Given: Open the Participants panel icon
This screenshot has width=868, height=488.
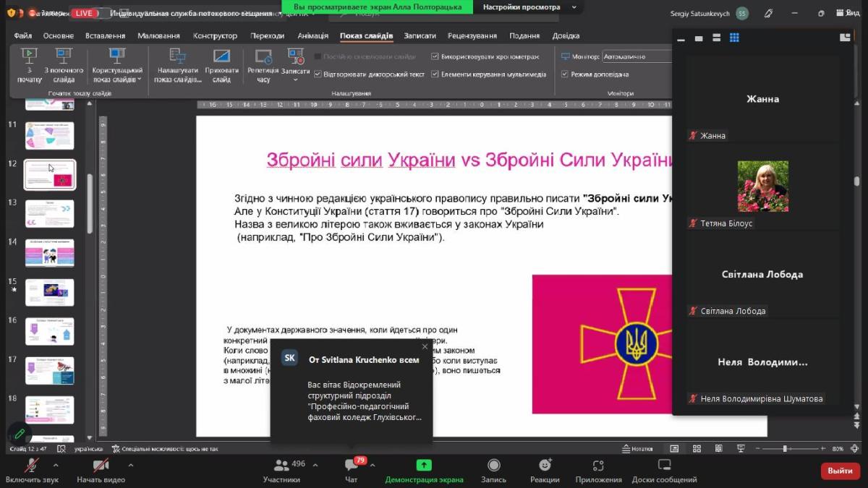Looking at the screenshot, I should coord(281,466).
